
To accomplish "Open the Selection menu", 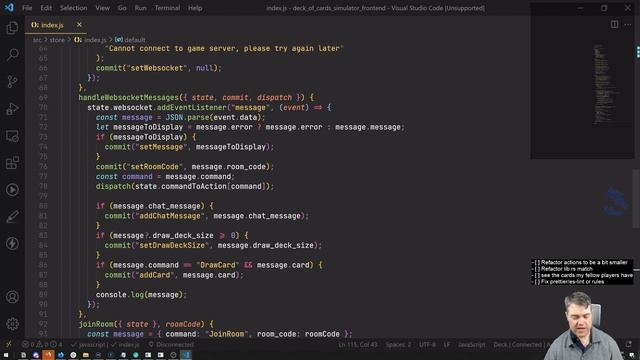I will tap(73, 8).
